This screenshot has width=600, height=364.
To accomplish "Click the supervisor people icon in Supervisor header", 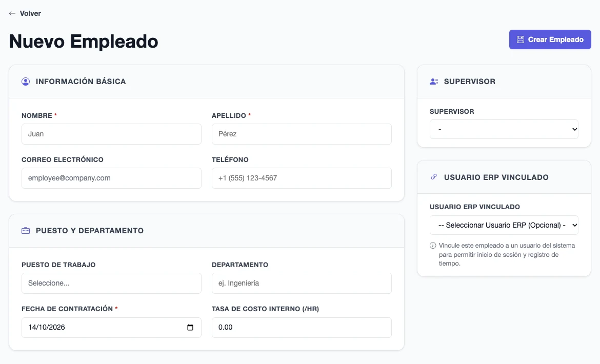I will pyautogui.click(x=434, y=82).
